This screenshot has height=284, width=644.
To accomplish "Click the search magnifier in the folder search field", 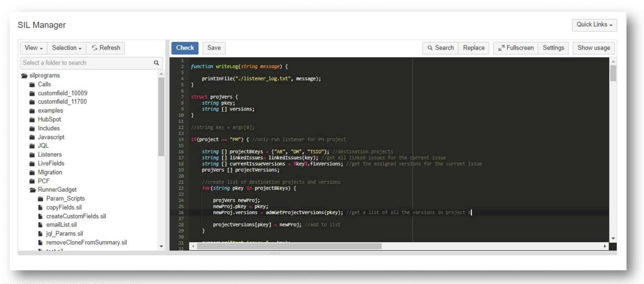I will [156, 62].
